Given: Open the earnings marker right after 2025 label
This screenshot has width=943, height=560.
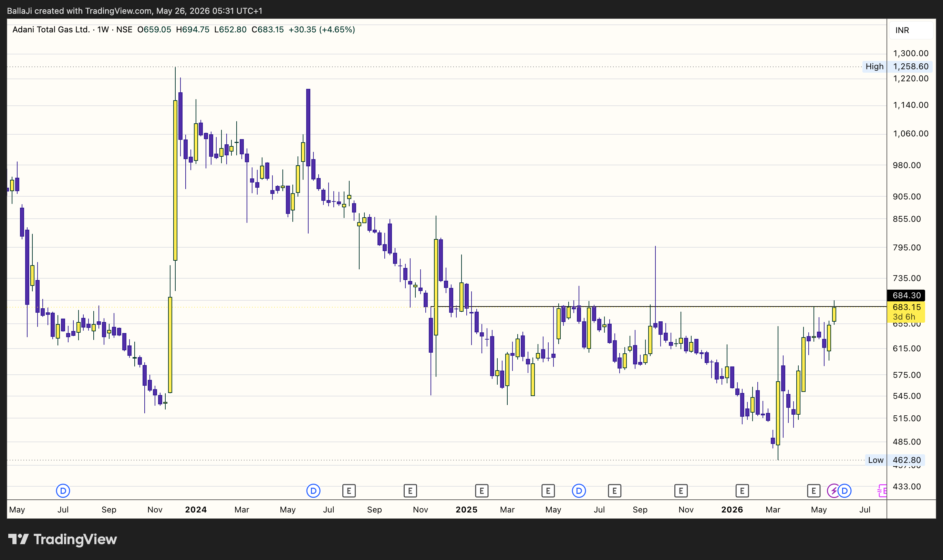Looking at the screenshot, I should (482, 491).
